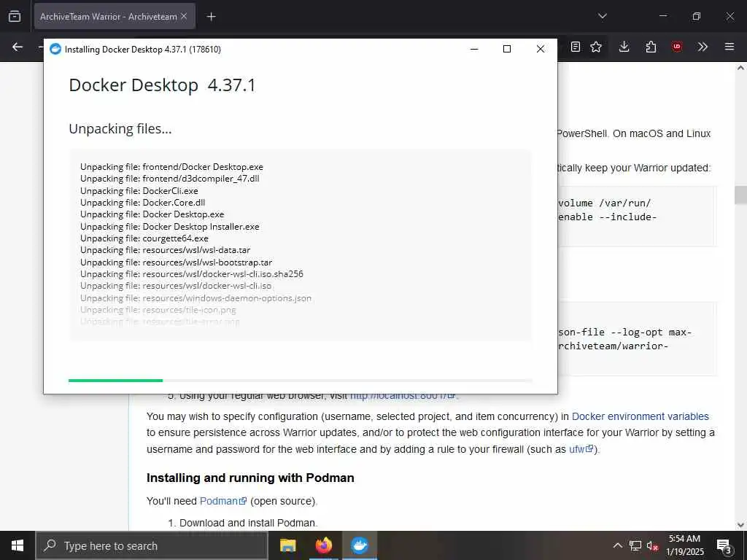Click the muted speaker volume icon
Viewport: 747px width, 560px height.
coord(652,545)
